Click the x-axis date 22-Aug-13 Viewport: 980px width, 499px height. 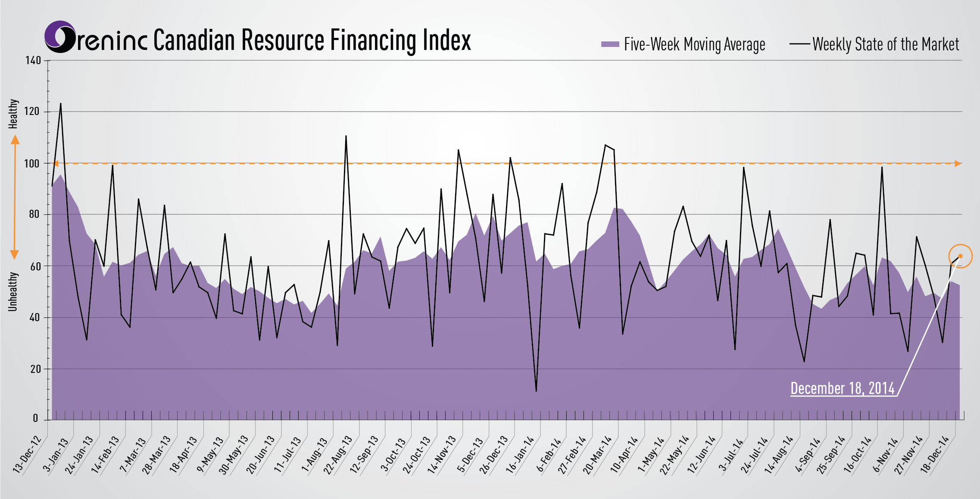(x=338, y=455)
